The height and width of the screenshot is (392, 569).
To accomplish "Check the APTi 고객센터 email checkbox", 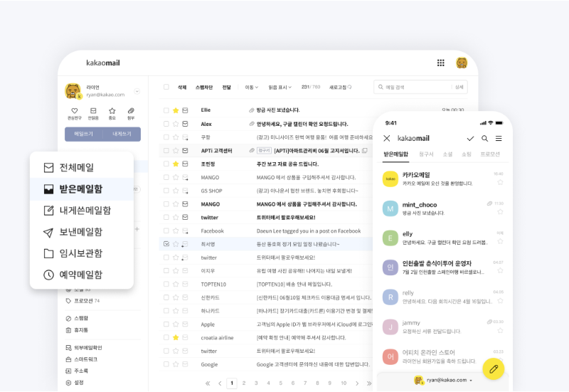I will coord(166,150).
